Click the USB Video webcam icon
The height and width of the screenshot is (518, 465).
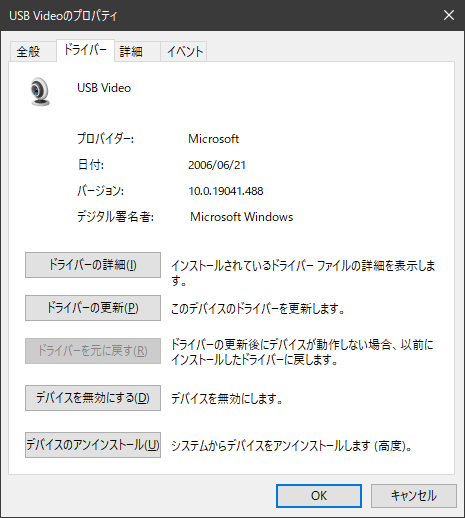[x=40, y=92]
